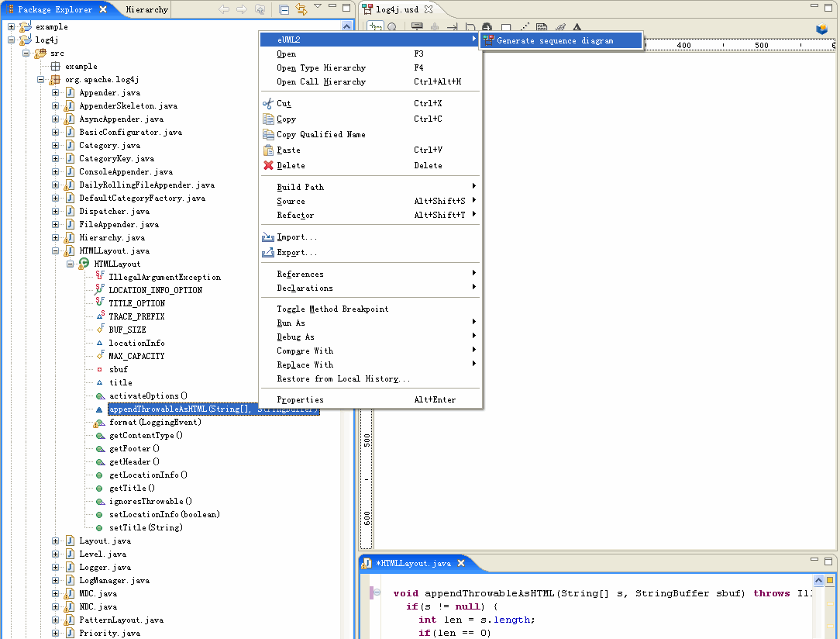
Task: Click the Import icon in context menu
Action: pyautogui.click(x=268, y=237)
